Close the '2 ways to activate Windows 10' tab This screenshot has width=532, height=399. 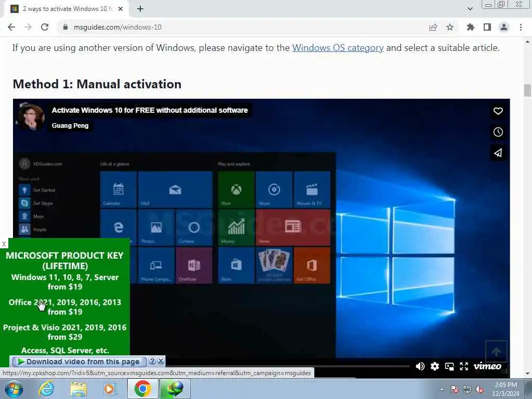point(121,9)
